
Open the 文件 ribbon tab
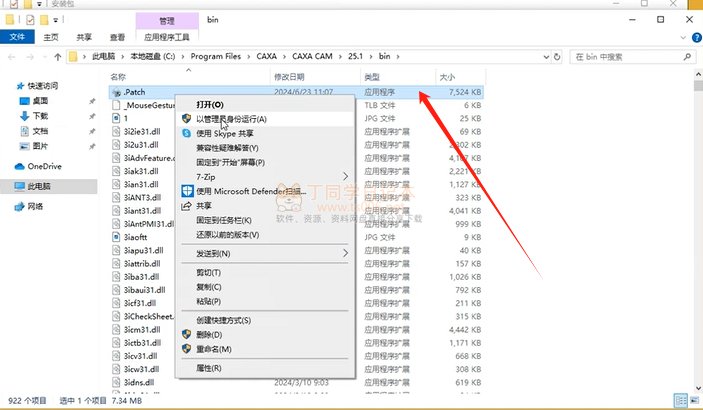(x=17, y=37)
